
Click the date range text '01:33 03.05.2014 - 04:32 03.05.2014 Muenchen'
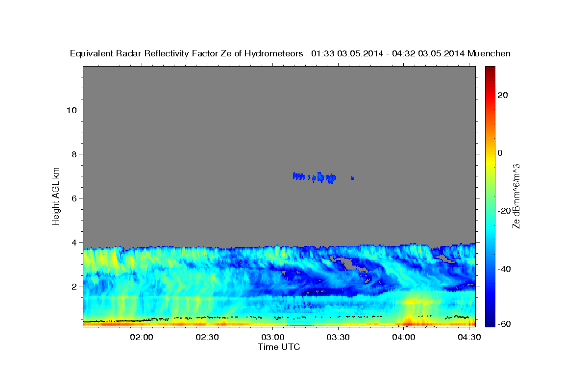tap(411, 54)
